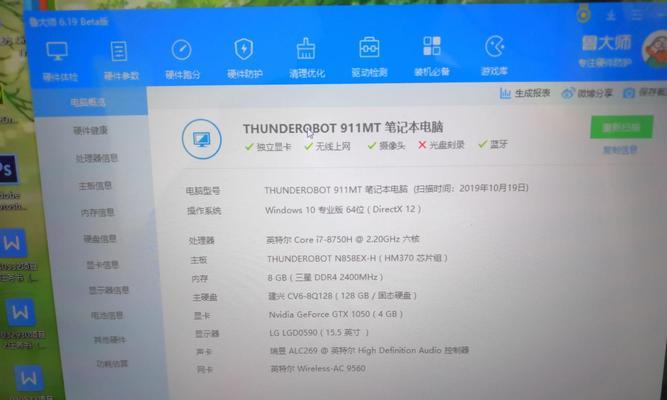Screen dimensions: 667x400
Task: Click the Wireless-AC 9560 network value
Action: point(318,369)
